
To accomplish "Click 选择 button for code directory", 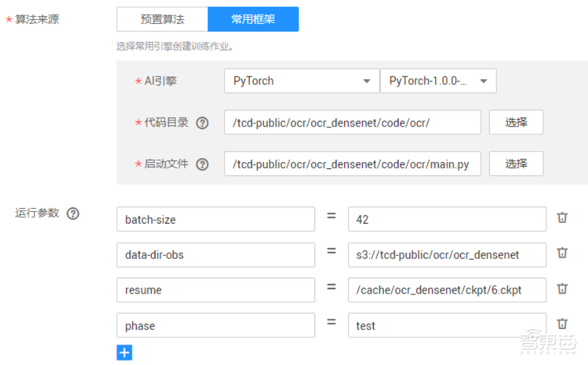I will [516, 123].
